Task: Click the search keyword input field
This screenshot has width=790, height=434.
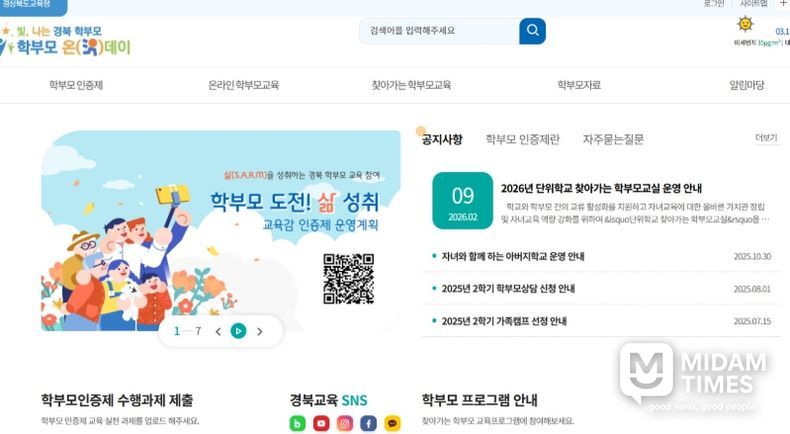Action: (x=439, y=31)
